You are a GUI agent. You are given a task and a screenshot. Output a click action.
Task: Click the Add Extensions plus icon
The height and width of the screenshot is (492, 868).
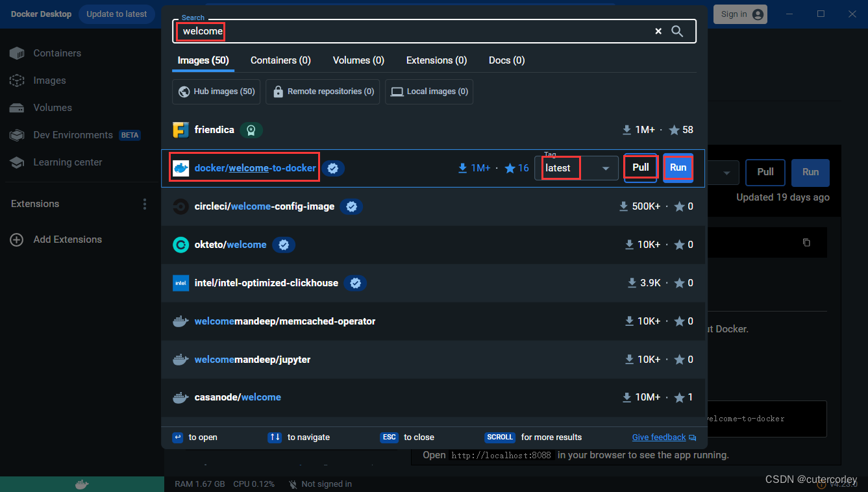[x=16, y=240]
